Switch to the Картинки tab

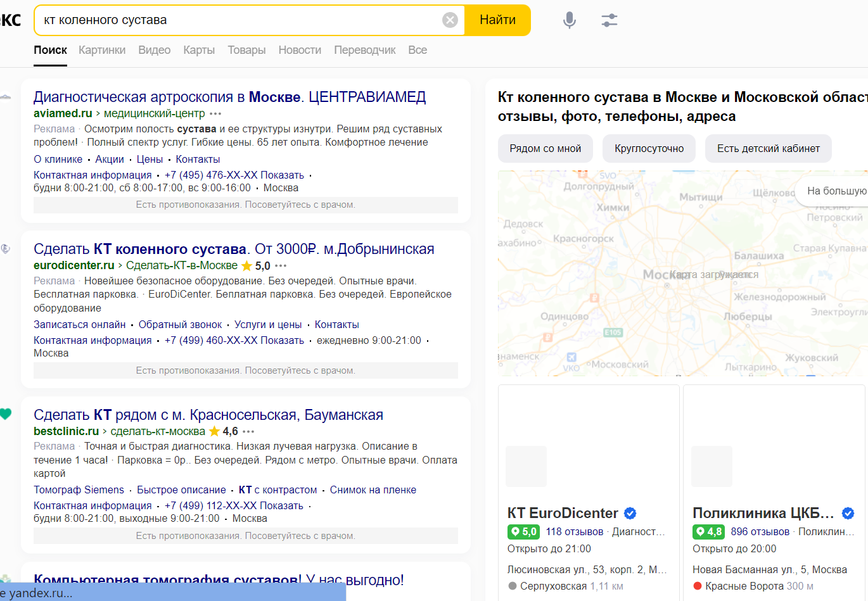tap(102, 50)
